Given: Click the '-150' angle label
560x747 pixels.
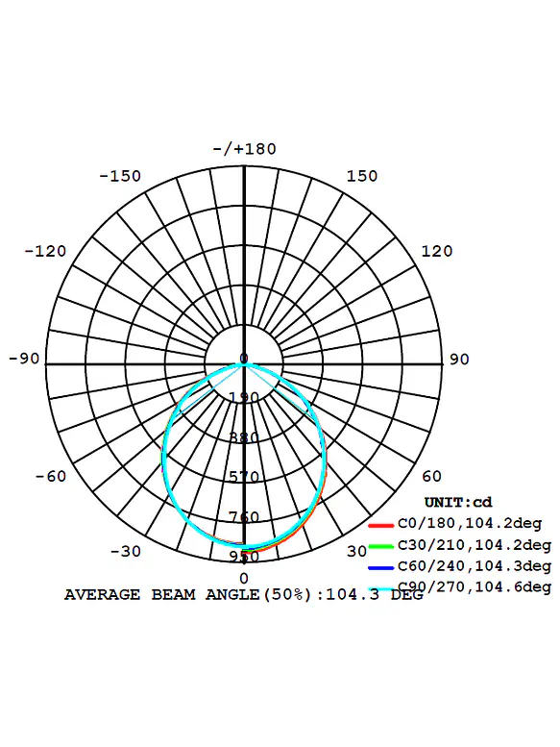Looking at the screenshot, I should click(x=120, y=176).
